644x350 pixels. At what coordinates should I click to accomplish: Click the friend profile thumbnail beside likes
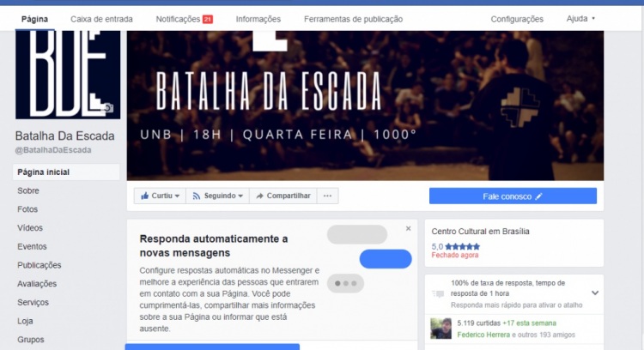(x=440, y=329)
